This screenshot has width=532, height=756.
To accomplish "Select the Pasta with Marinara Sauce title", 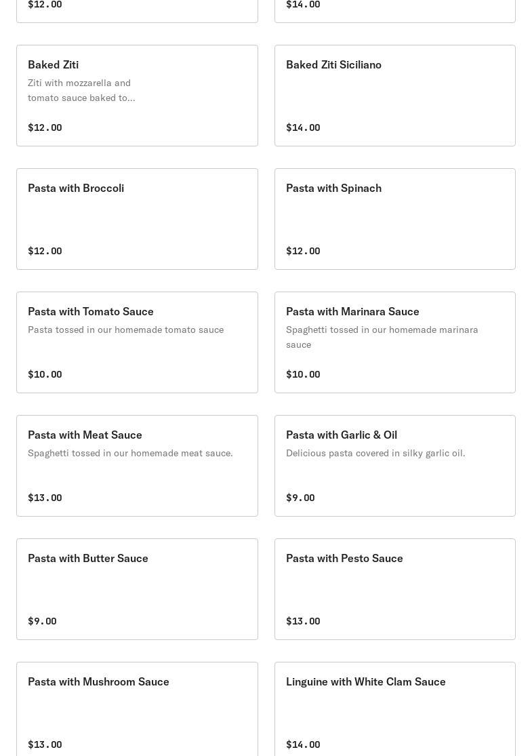I will (352, 311).
